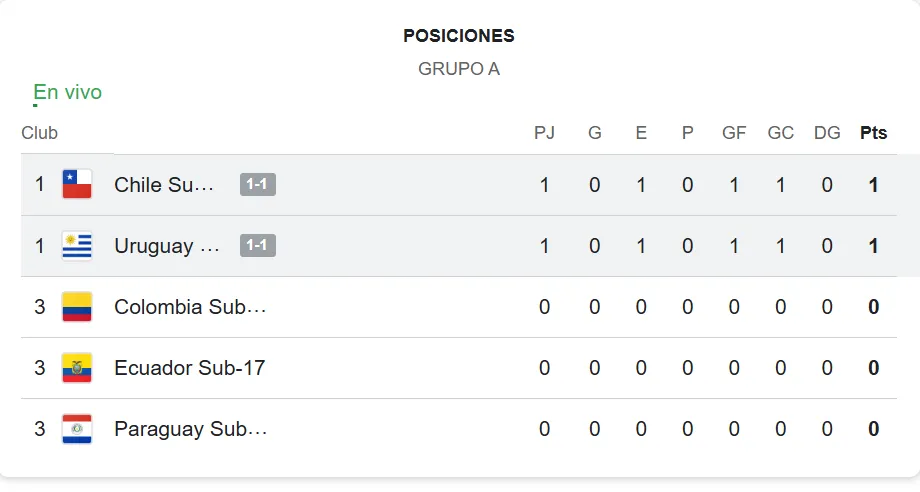Click the Colombia flag icon
This screenshot has width=920, height=492.
(x=77, y=307)
